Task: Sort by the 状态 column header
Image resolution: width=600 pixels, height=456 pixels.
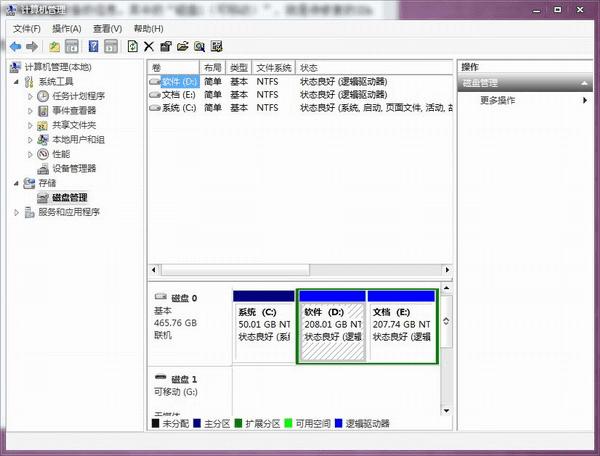Action: point(374,68)
